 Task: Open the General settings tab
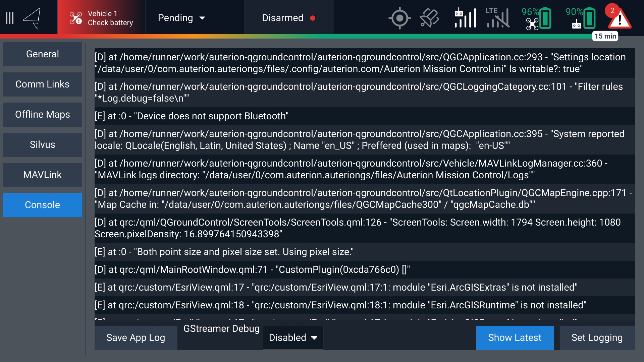43,54
